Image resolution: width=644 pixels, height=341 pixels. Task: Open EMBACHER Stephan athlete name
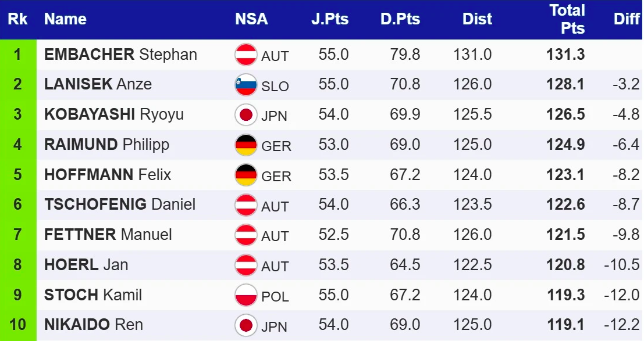[x=120, y=55]
